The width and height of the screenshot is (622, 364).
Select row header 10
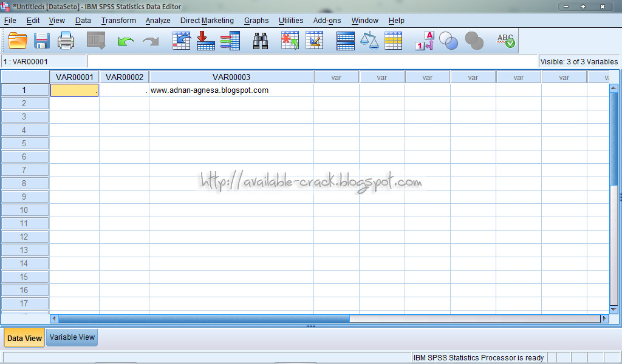[x=24, y=210]
